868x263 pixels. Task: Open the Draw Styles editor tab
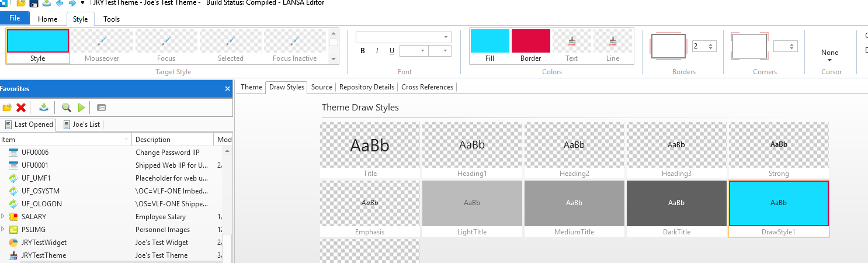pyautogui.click(x=286, y=87)
